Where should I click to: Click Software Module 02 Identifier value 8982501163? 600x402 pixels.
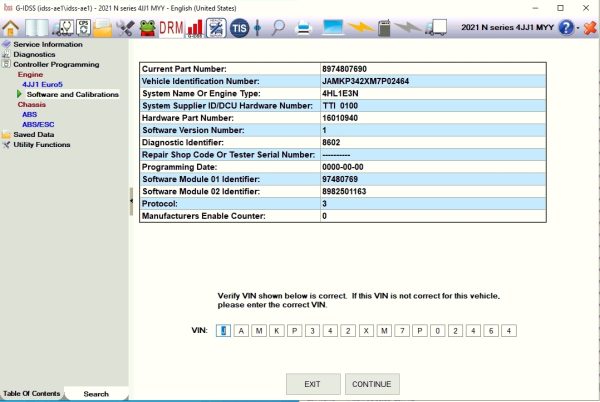coord(344,191)
